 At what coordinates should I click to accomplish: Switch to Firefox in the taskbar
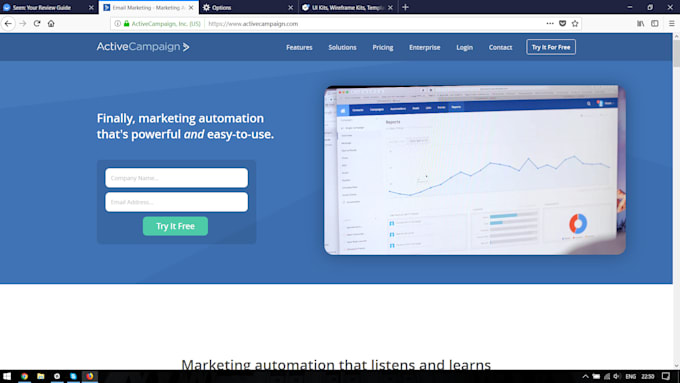90,376
